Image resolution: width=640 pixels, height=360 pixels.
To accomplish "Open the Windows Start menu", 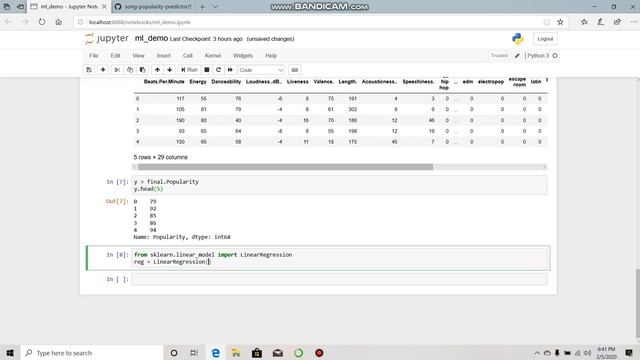I will 10,353.
